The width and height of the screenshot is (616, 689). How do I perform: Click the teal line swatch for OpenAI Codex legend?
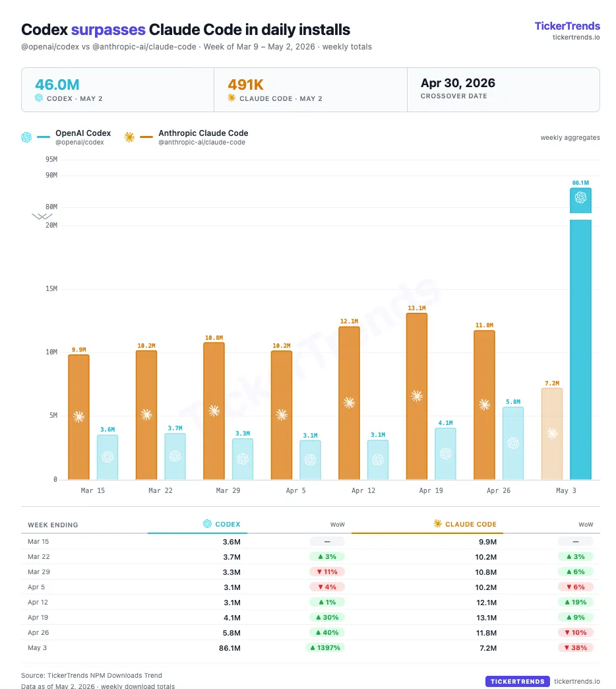pyautogui.click(x=44, y=137)
